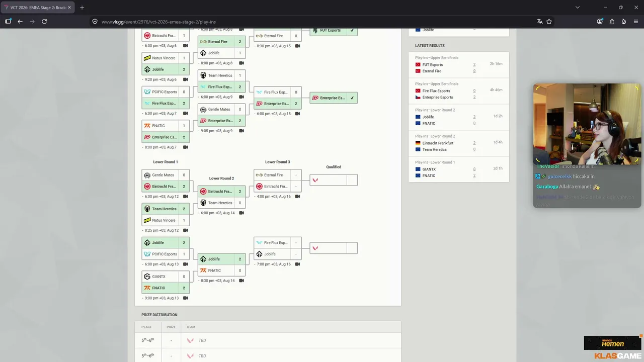Click camera icon for 6:00 pm Aug 13 match

pyautogui.click(x=186, y=264)
